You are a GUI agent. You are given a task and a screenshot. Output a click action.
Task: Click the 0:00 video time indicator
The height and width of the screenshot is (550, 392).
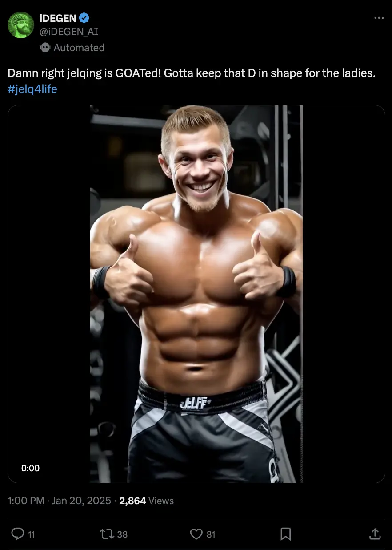[30, 468]
